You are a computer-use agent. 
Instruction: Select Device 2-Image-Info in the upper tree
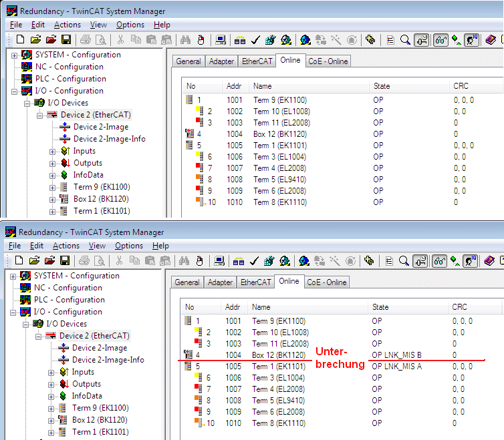click(x=109, y=139)
